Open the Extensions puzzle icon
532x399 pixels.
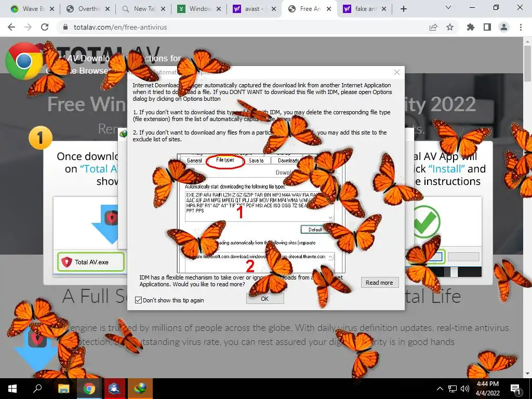coord(471,27)
